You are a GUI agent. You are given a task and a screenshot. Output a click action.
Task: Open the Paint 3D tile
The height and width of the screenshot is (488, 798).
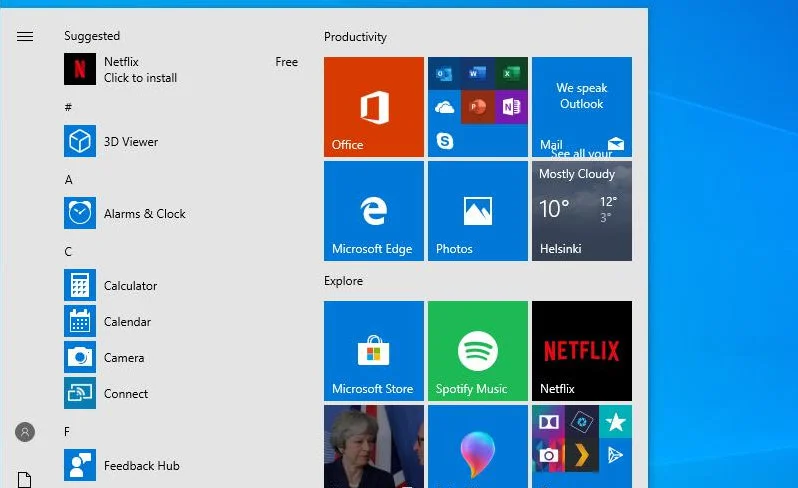point(478,446)
